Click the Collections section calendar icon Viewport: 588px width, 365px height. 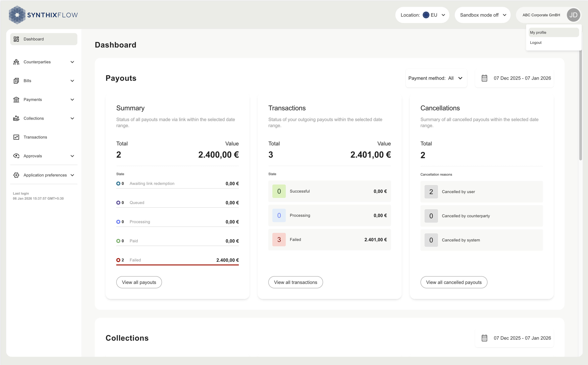click(484, 338)
